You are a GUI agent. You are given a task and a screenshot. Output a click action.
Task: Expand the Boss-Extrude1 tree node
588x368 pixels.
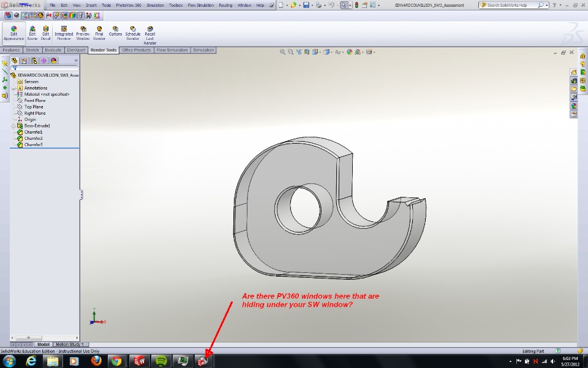tap(14, 126)
